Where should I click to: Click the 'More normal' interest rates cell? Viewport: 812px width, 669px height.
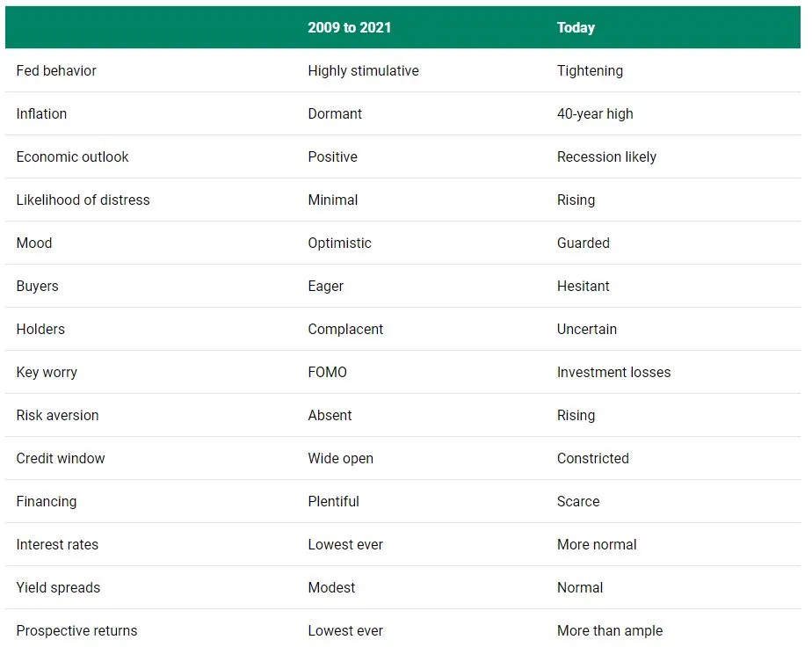[x=597, y=544]
